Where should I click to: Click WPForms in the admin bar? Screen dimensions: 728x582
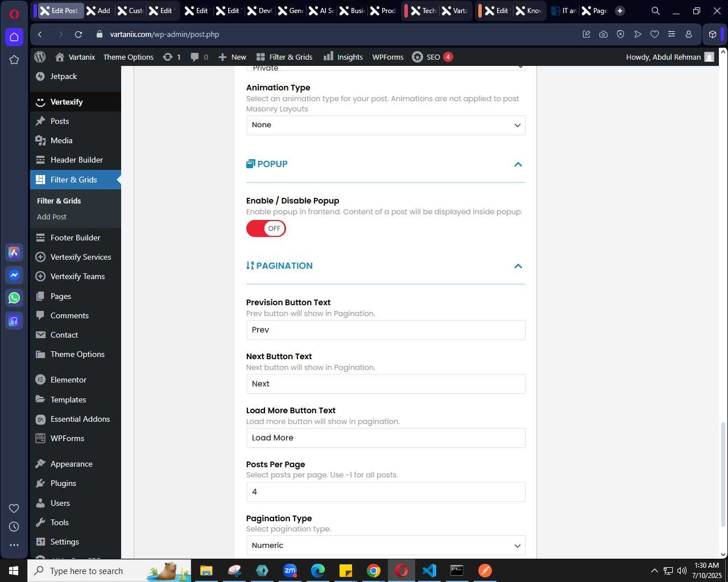388,57
